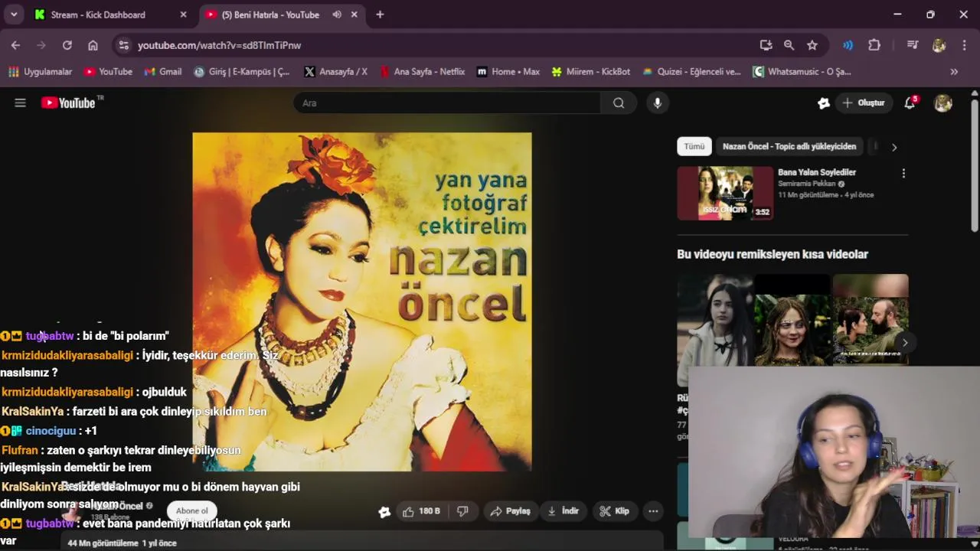Click the search magnifier button
The width and height of the screenshot is (980, 551).
619,103
